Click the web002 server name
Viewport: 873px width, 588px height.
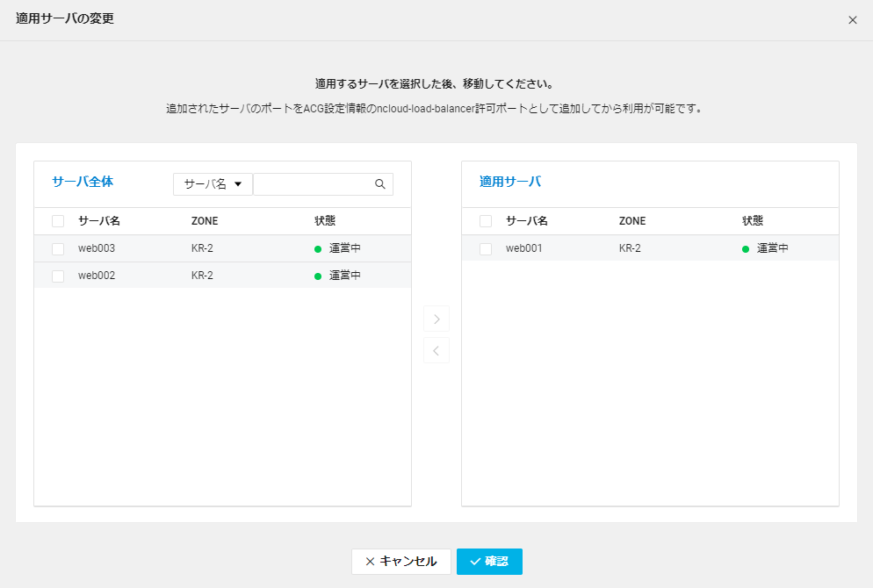coord(97,276)
